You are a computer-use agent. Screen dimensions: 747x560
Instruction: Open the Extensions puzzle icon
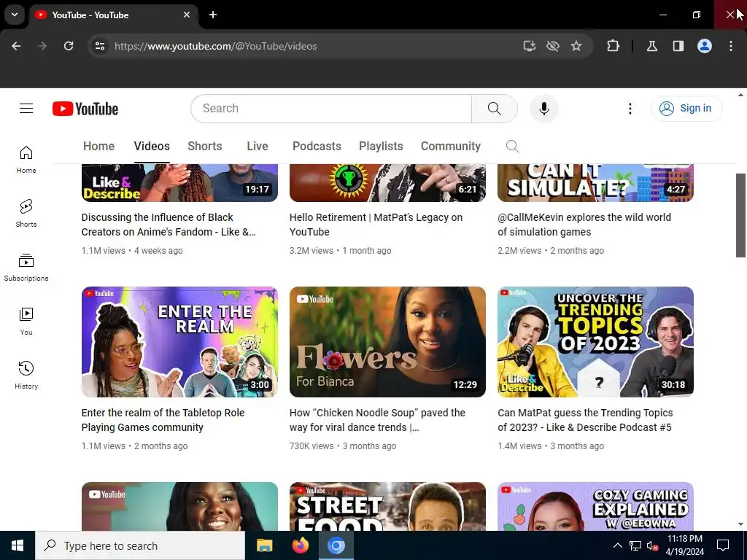pyautogui.click(x=613, y=46)
